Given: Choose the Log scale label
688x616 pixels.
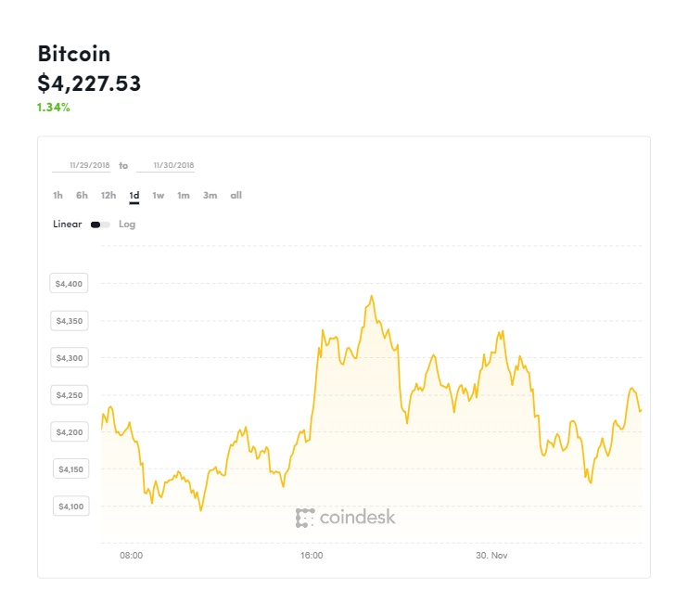Looking at the screenshot, I should pyautogui.click(x=127, y=225).
